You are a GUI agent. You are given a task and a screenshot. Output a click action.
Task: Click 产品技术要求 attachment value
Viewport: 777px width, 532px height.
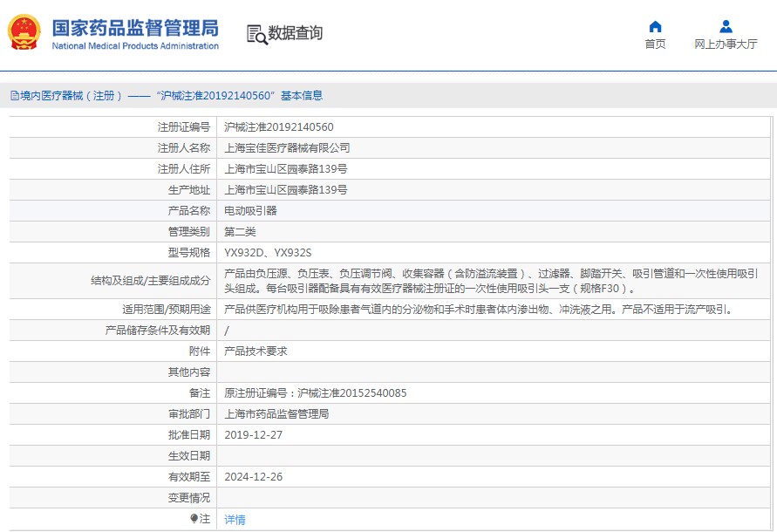click(x=256, y=351)
